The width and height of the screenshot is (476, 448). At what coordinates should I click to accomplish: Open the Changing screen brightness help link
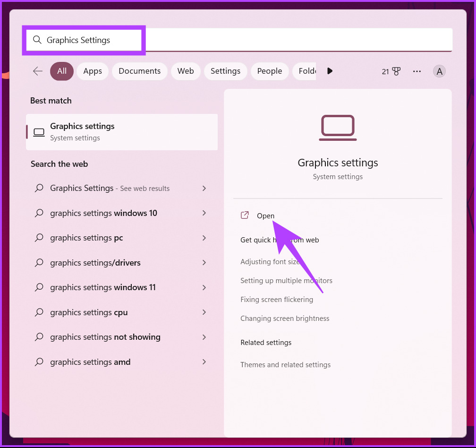[x=285, y=318]
